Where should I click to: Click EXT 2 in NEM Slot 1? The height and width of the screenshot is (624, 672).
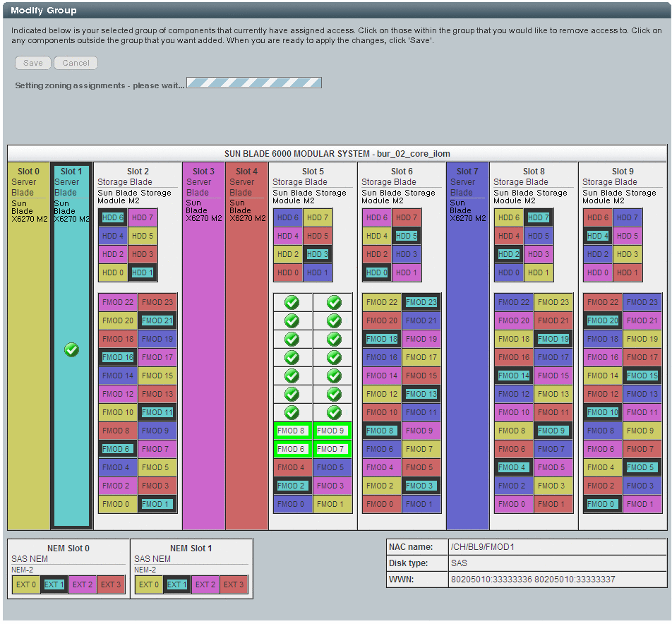(x=205, y=584)
